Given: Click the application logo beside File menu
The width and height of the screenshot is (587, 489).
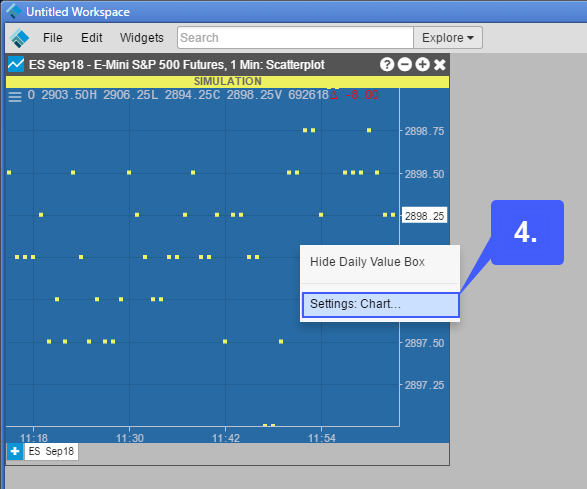Looking at the screenshot, I should pos(19,38).
